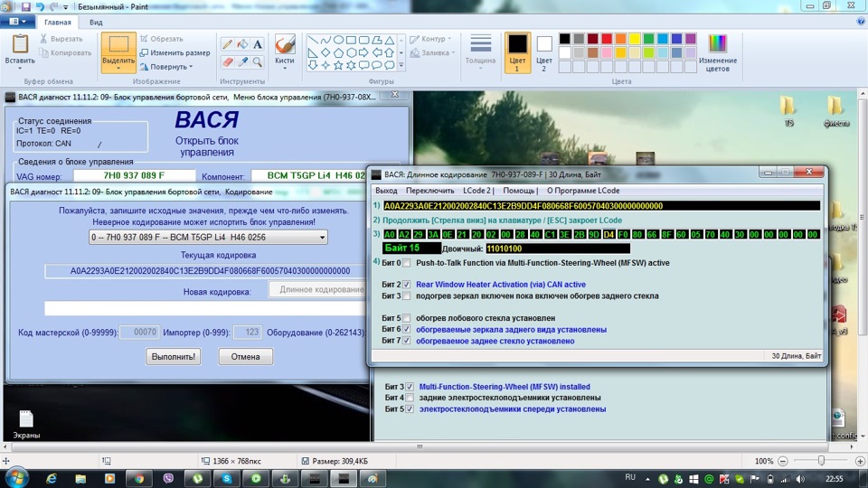Adjust the Paint zoom slider handle
The image size is (868, 488).
pos(822,461)
